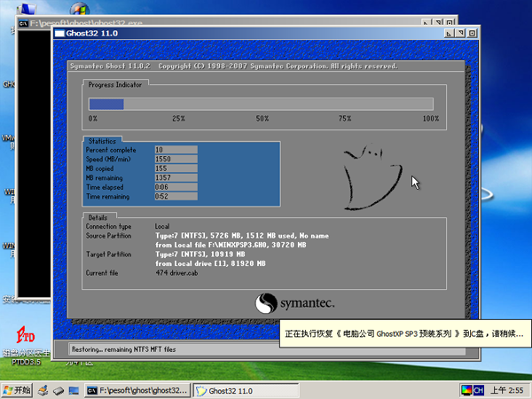532x399 pixels.
Task: Open the printer quick launch icon
Action: tap(43, 391)
